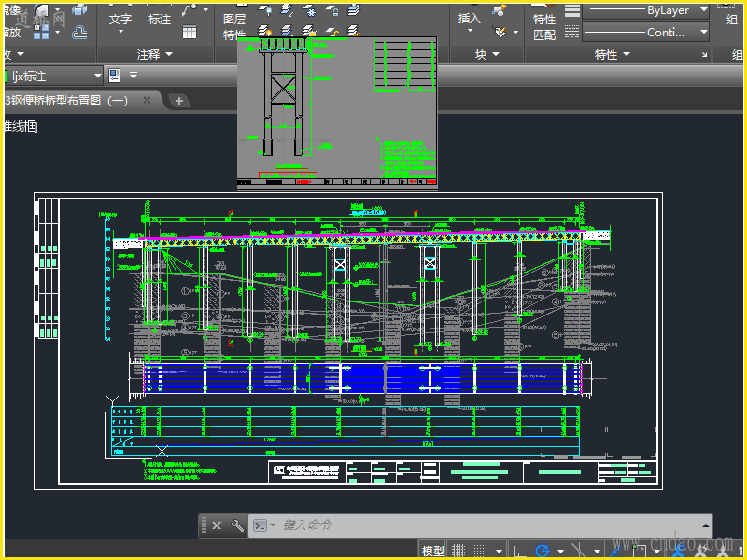Click the 模型 model space button
The width and height of the screenshot is (747, 560).
coord(433,551)
